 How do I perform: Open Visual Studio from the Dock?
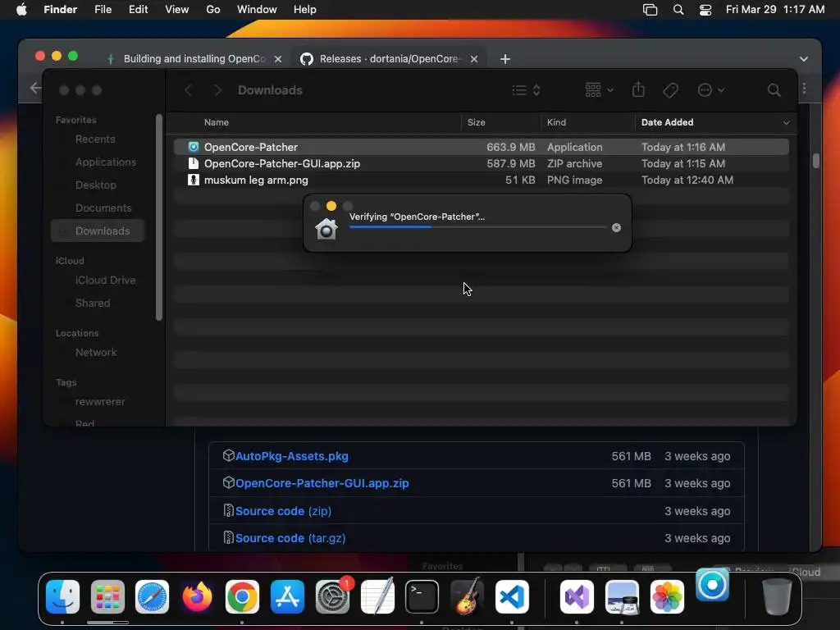click(577, 596)
